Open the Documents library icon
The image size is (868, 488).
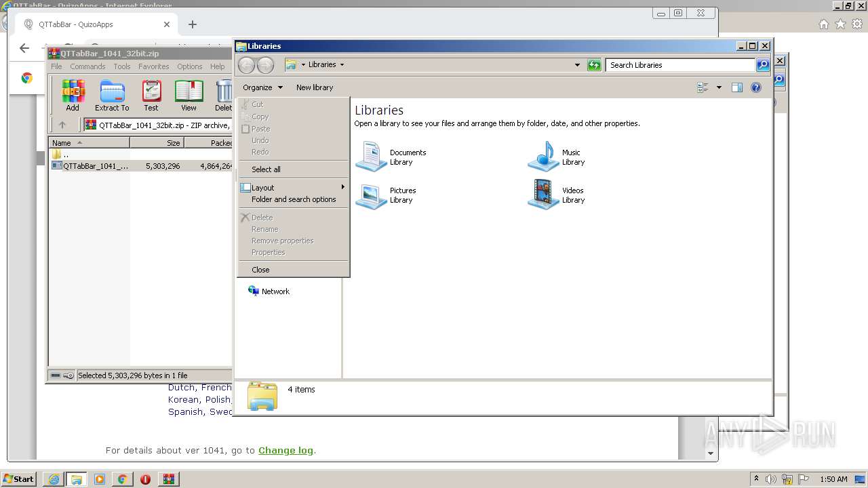371,156
